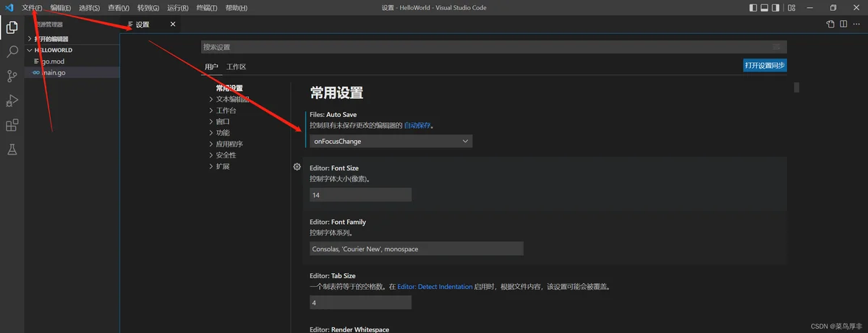Split the editor to the right
The width and height of the screenshot is (868, 333).
pyautogui.click(x=843, y=24)
